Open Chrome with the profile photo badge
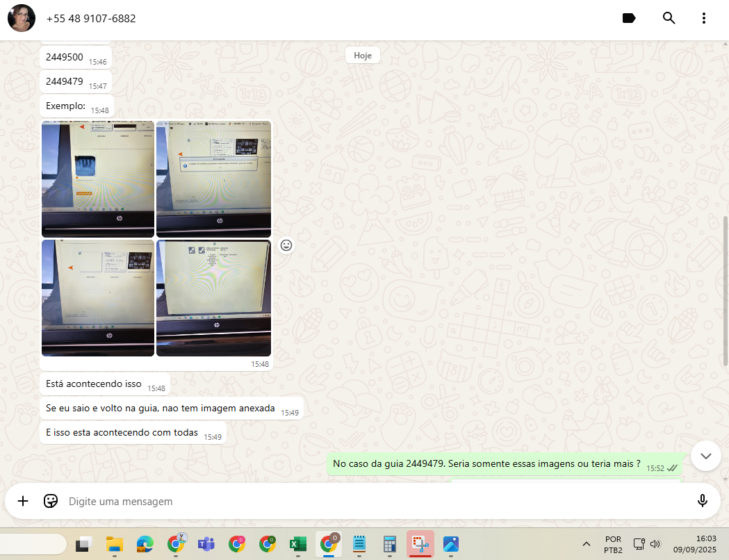The height and width of the screenshot is (560, 729). coord(176,544)
